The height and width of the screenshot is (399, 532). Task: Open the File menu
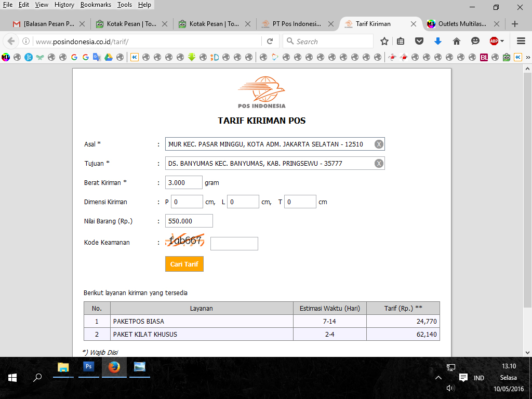click(x=7, y=4)
